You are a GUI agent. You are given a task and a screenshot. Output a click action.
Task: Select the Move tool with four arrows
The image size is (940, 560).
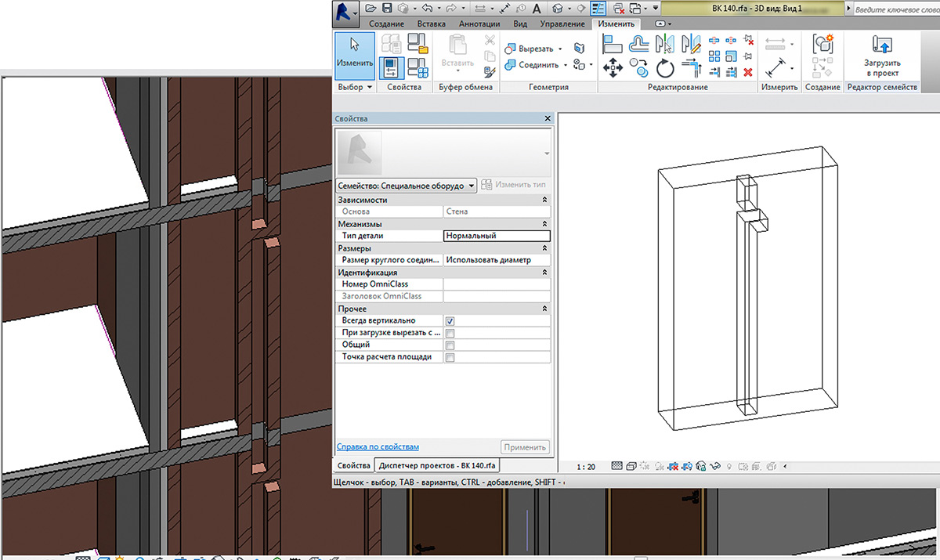pyautogui.click(x=613, y=68)
